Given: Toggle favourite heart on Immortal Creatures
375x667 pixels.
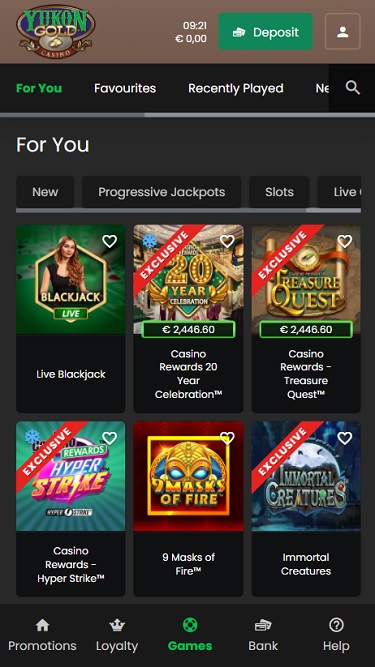Looking at the screenshot, I should [x=344, y=438].
